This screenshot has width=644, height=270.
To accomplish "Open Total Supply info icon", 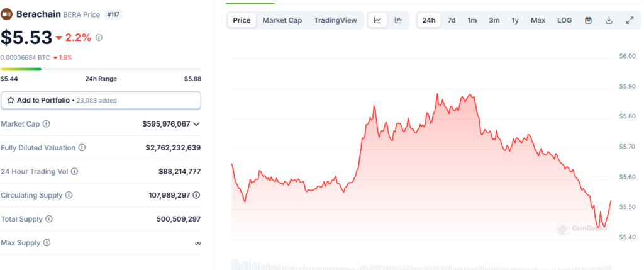I will point(49,219).
